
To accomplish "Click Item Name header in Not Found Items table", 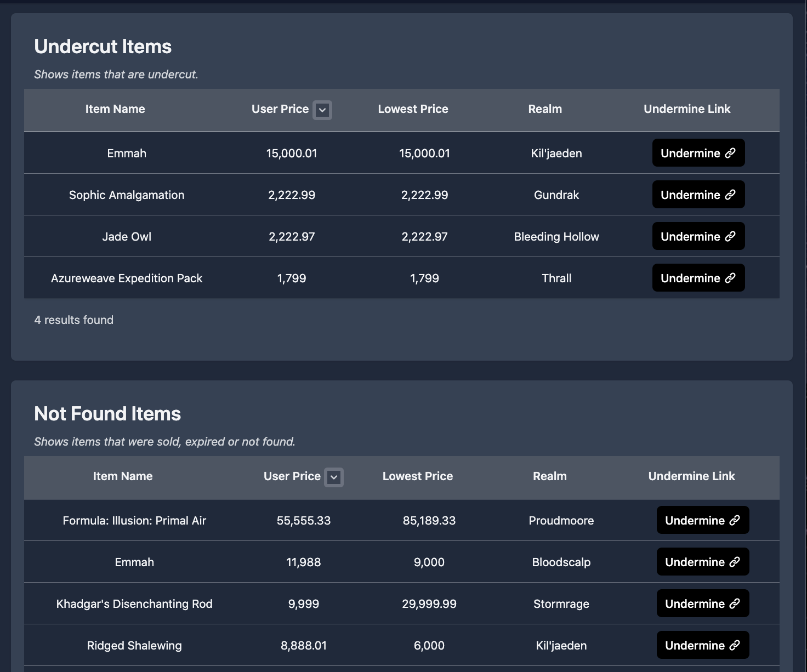I will [123, 476].
